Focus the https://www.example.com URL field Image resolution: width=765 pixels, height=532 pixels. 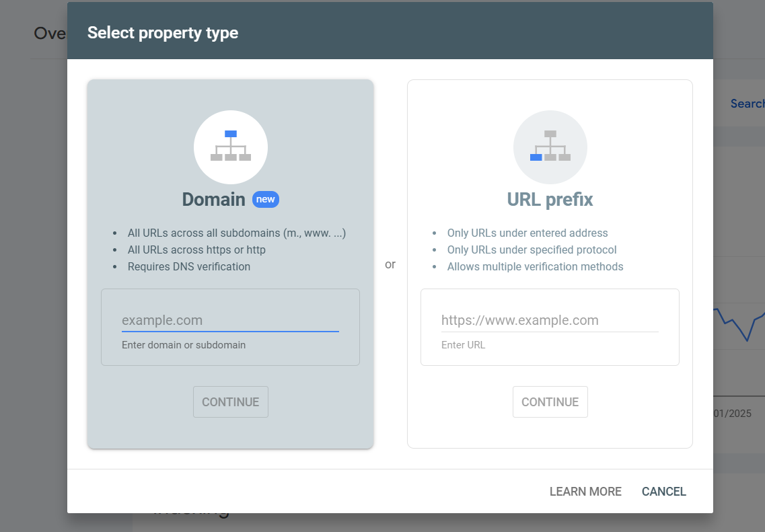point(549,321)
